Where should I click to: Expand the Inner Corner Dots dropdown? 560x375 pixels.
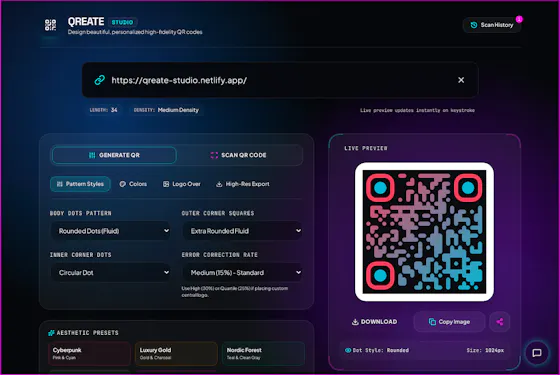click(x=111, y=272)
